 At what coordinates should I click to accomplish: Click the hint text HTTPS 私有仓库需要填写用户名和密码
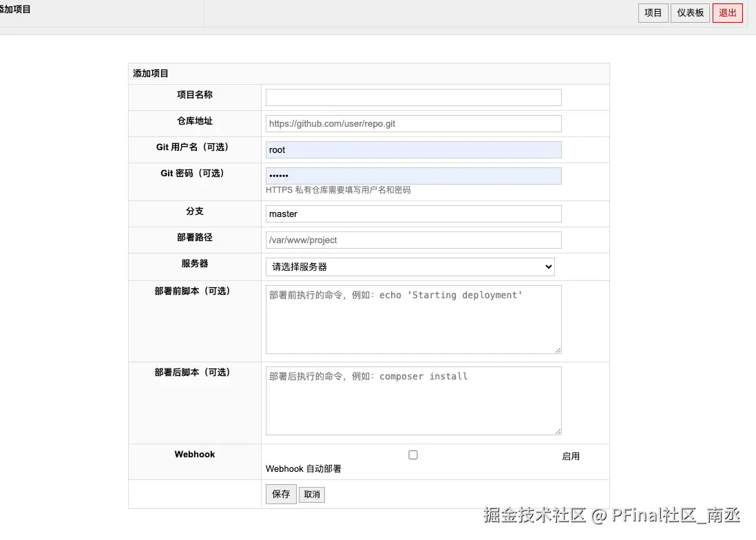(338, 190)
